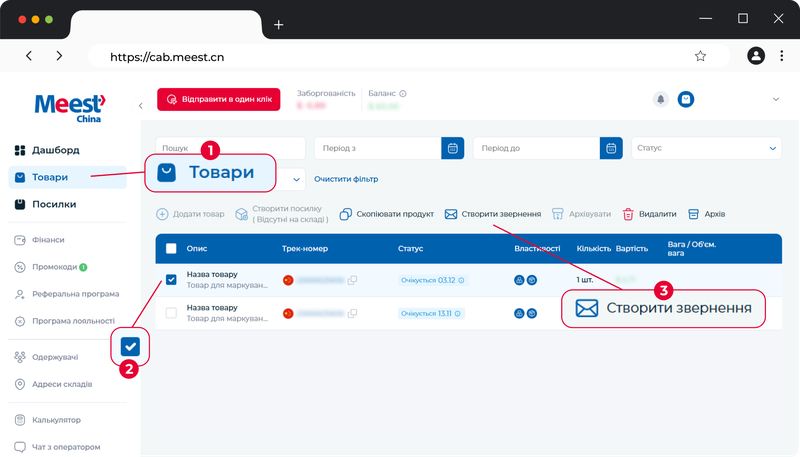Click the envelope 'Створити звернення' in toolbar
The image size is (800, 457).
(451, 214)
